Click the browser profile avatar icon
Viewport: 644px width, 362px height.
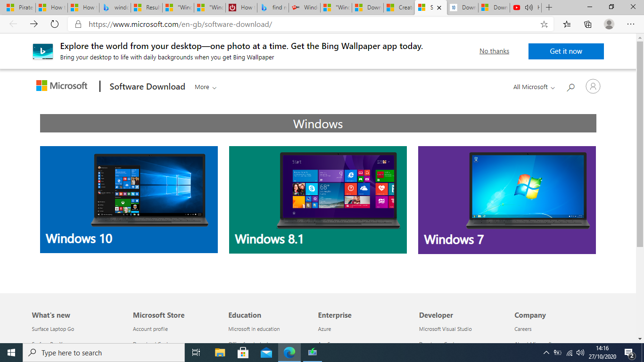[x=609, y=24]
